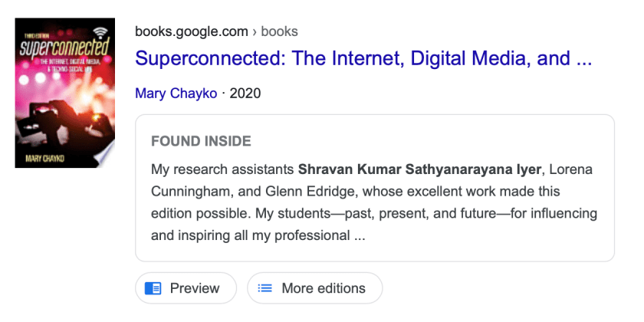The height and width of the screenshot is (322, 644).
Task: Click the Wi-Fi symbol on the book cover
Action: click(100, 33)
